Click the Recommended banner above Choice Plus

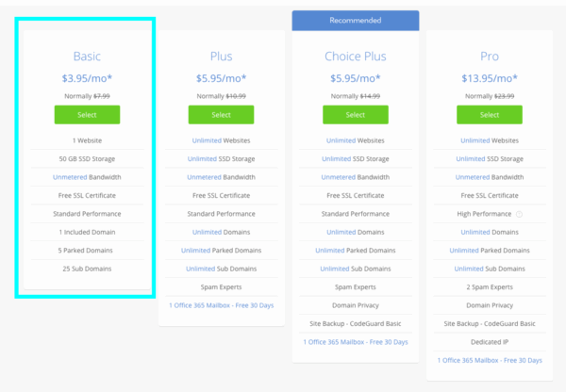(x=356, y=21)
